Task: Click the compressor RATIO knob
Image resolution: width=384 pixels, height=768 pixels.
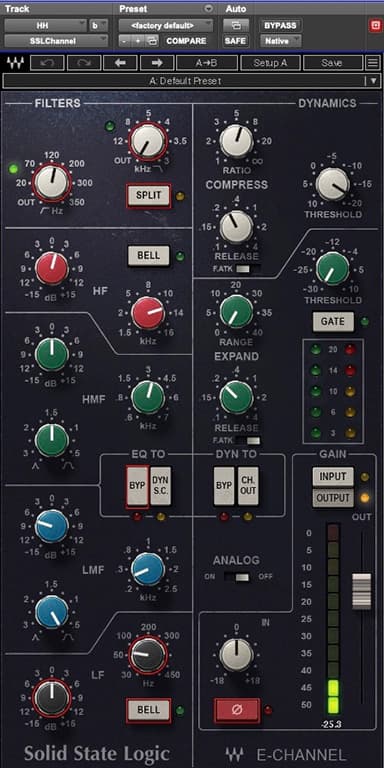Action: click(x=237, y=142)
